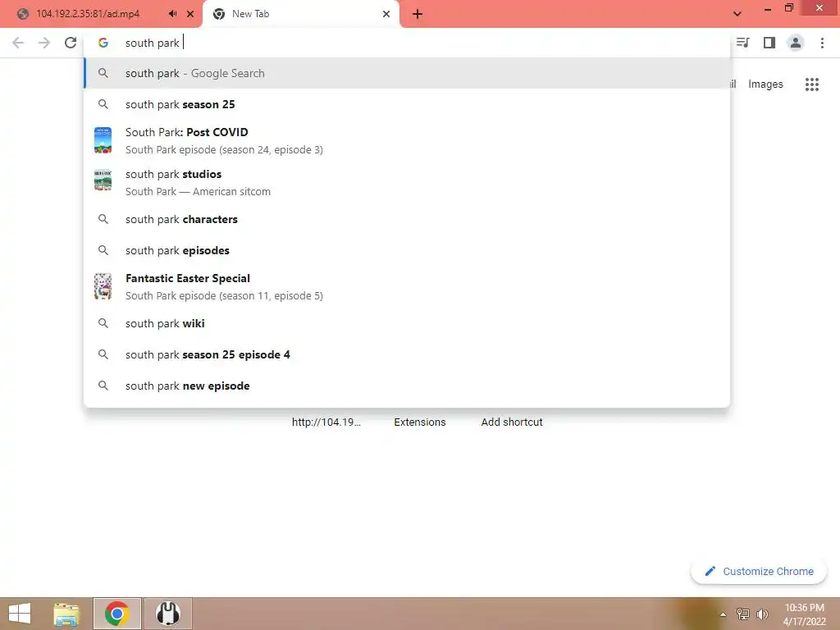The width and height of the screenshot is (840, 630).
Task: Select the south park characters suggestion
Action: (x=407, y=219)
